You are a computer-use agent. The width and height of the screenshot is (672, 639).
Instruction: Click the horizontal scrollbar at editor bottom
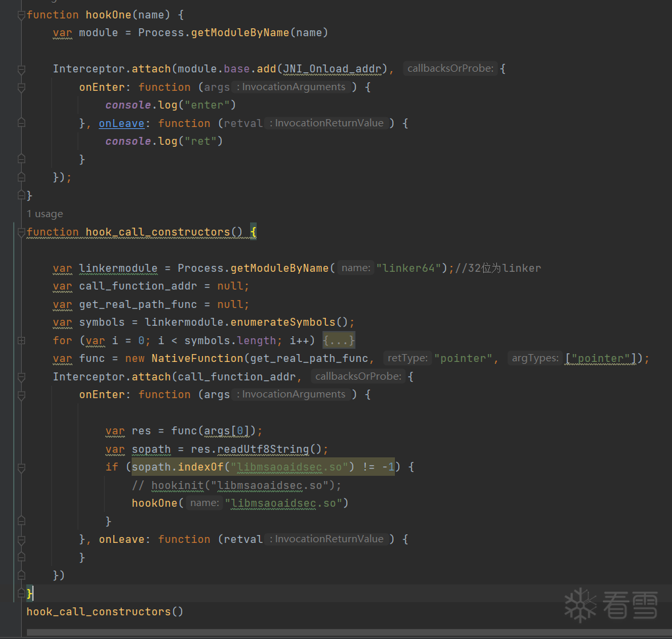[349, 632]
